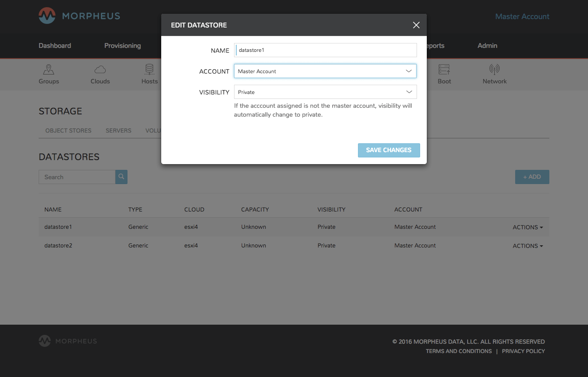Open the VISIBILITY dropdown in the dialog

[x=325, y=92]
